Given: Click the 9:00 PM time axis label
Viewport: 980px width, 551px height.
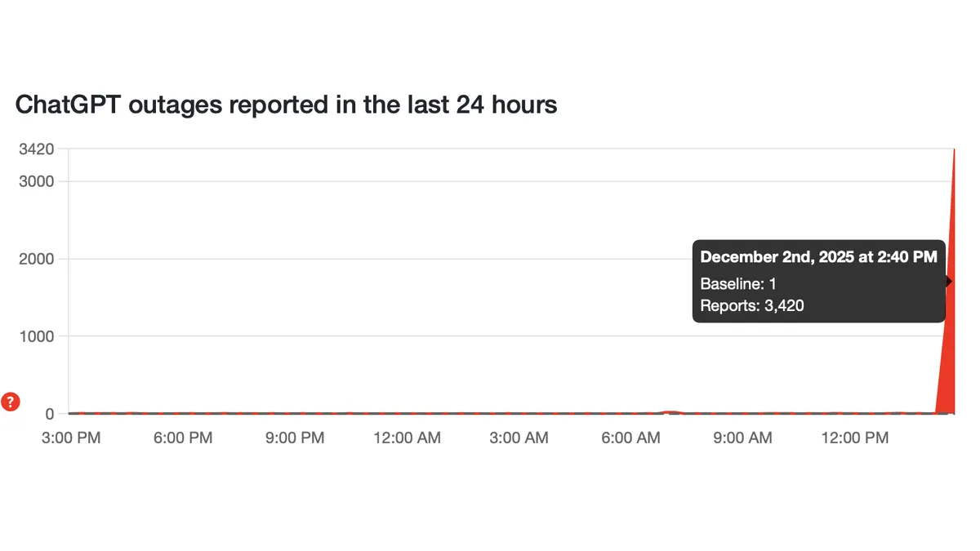Looking at the screenshot, I should tap(294, 438).
